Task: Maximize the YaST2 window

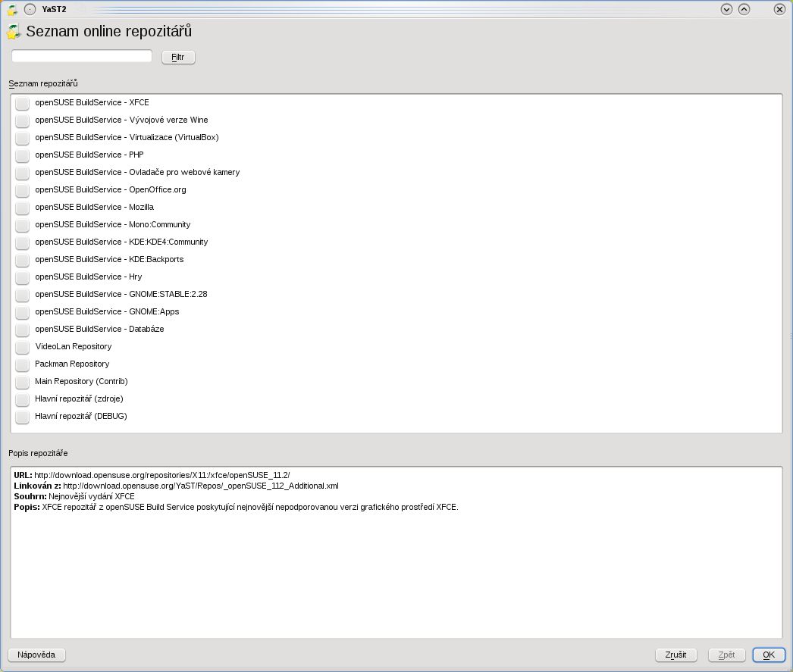Action: tap(744, 9)
